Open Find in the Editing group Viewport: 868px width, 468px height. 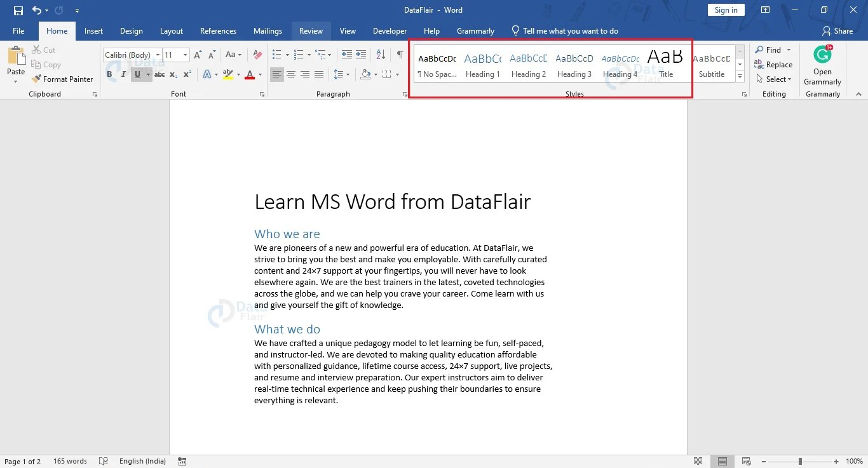click(772, 50)
